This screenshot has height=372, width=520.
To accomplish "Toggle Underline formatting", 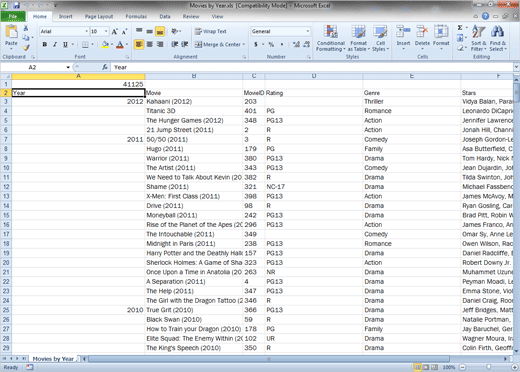I will coord(65,44).
